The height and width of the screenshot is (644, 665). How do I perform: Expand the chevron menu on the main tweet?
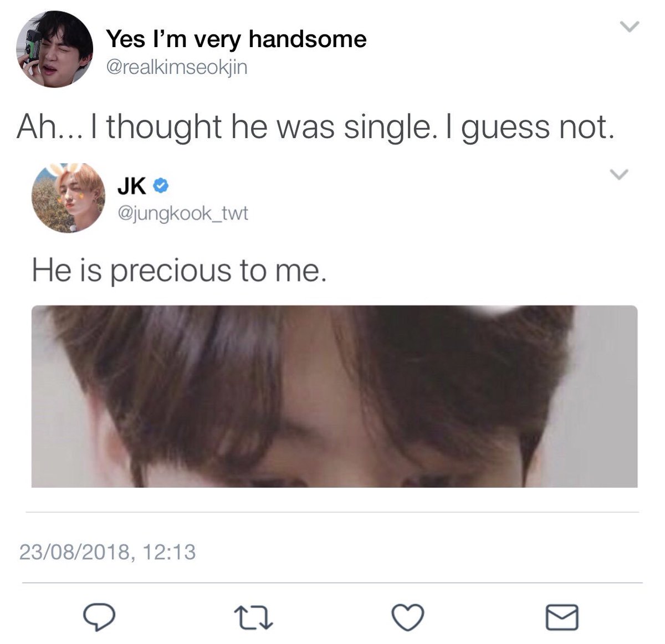[629, 26]
